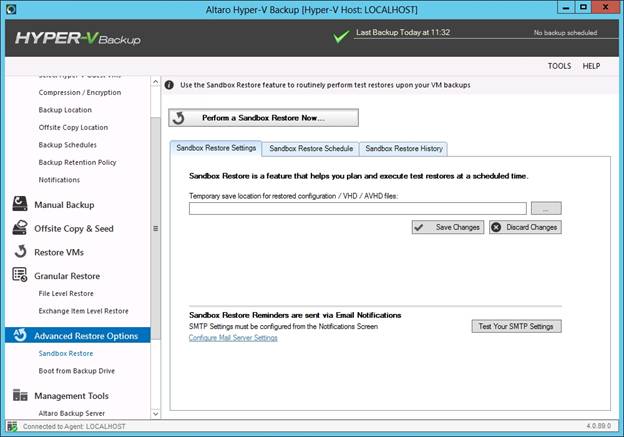Select Compression / Encryption in sidebar

pyautogui.click(x=80, y=92)
